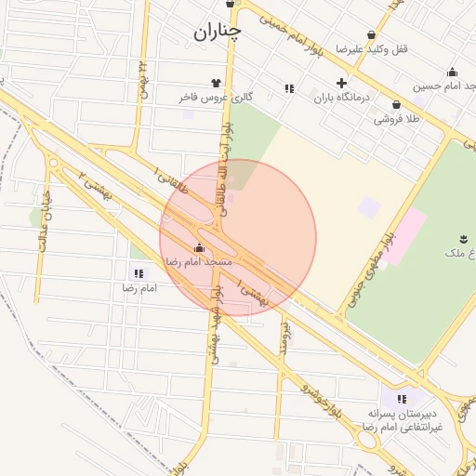Click the garden flower icon near باغ ملک

[x=464, y=239]
